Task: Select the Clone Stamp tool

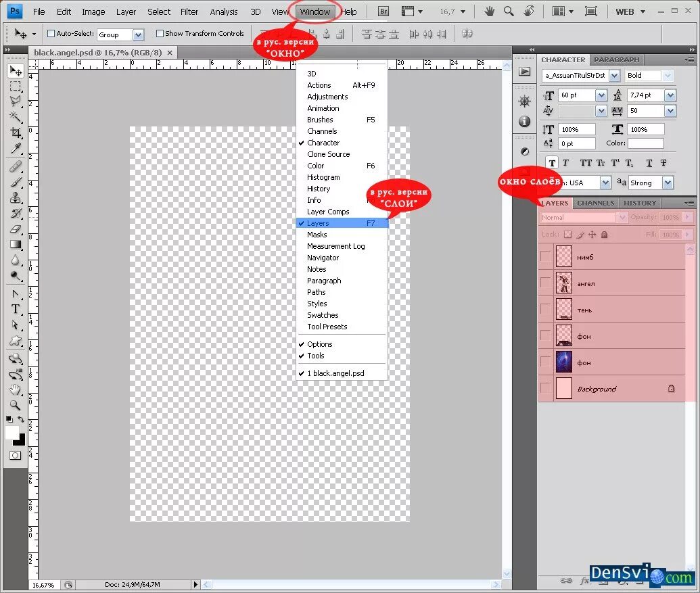Action: [x=16, y=197]
